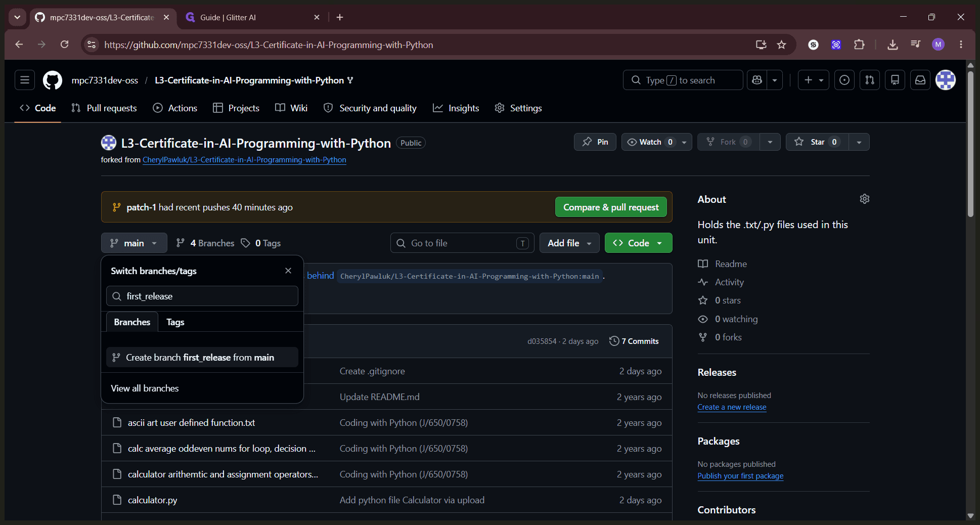Open the calculator.py file
Screen dimensions: 980x525
click(152, 500)
